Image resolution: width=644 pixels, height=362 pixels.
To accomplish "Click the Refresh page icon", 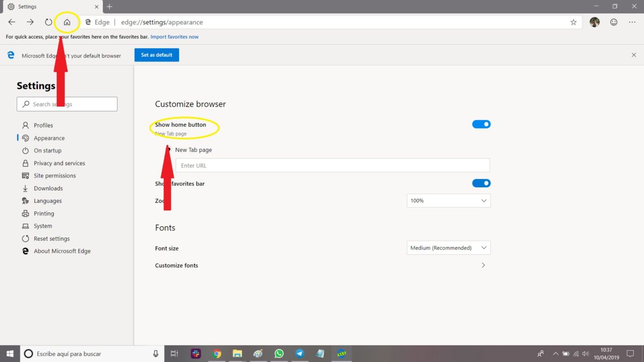I will [x=48, y=23].
